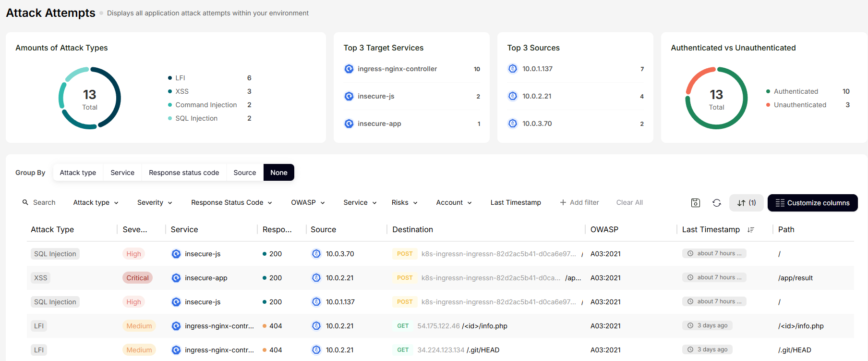Click the save view icon
The image size is (868, 361).
click(x=695, y=203)
